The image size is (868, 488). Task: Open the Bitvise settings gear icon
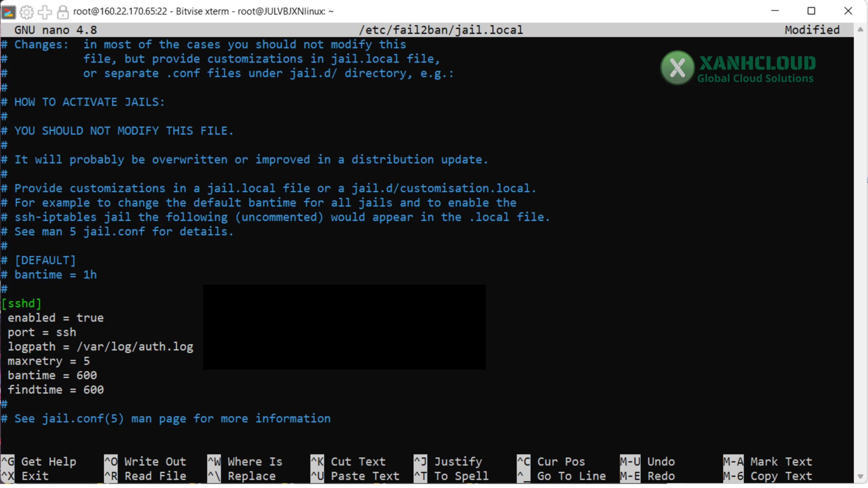click(27, 12)
